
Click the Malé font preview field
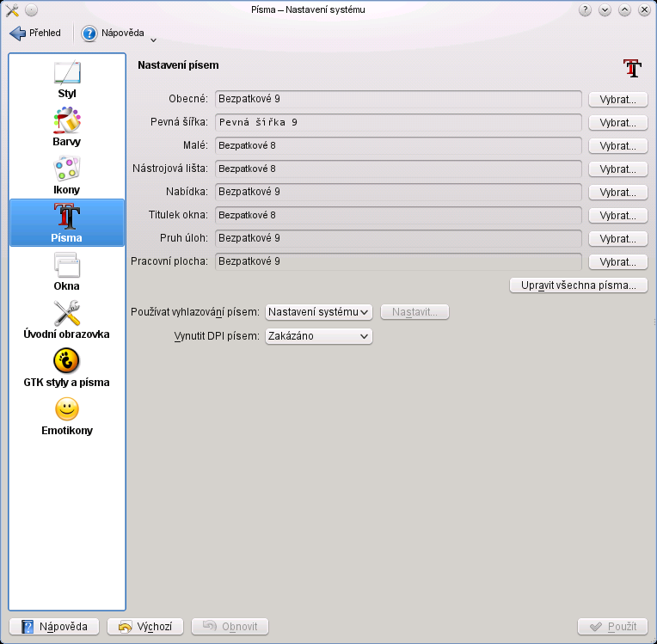tap(398, 145)
